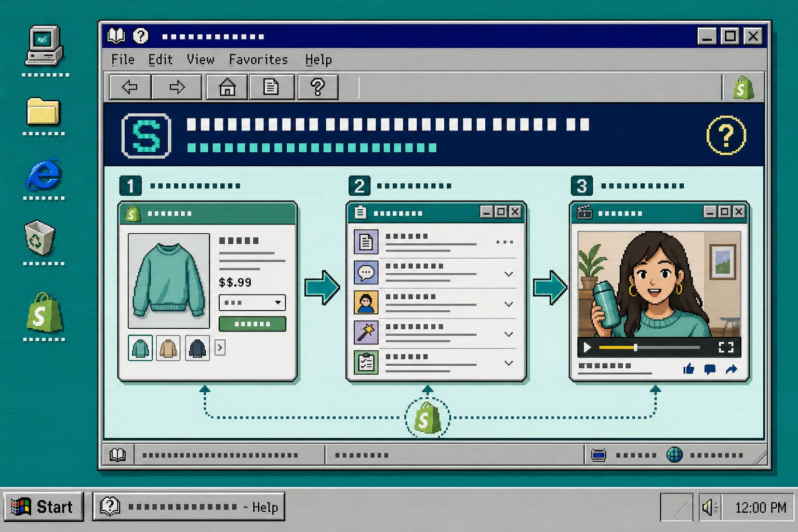Click the Shopify bag at the toolbar's right end
This screenshot has width=798, height=532.
[743, 87]
